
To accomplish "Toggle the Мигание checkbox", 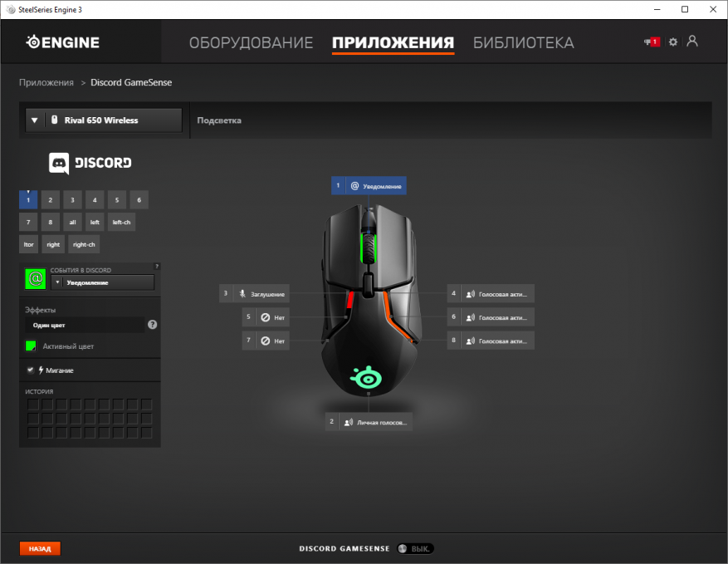I will (x=30, y=370).
